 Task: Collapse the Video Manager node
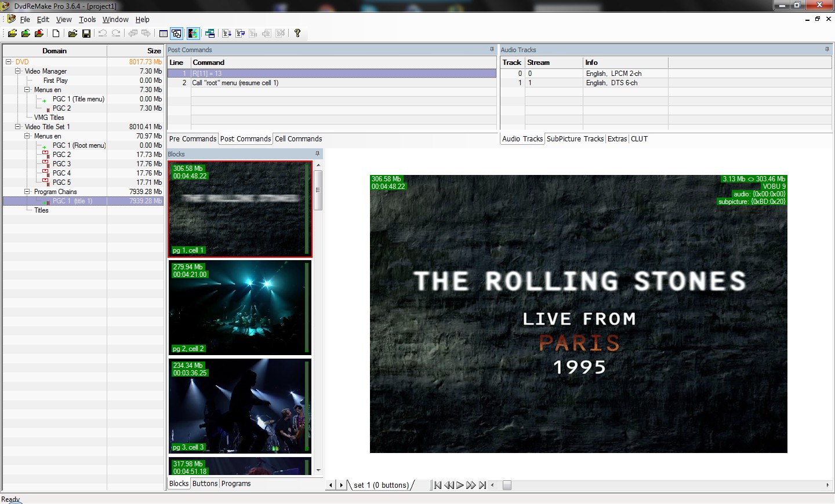pos(17,71)
